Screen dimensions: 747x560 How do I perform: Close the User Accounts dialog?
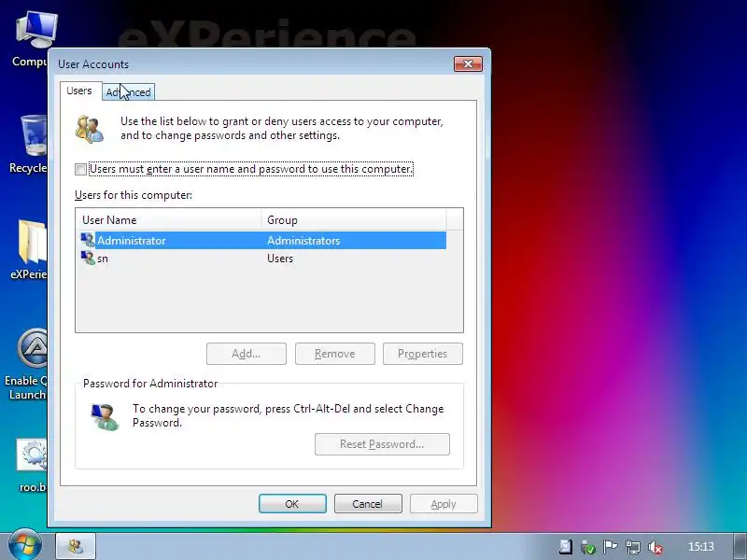click(468, 63)
